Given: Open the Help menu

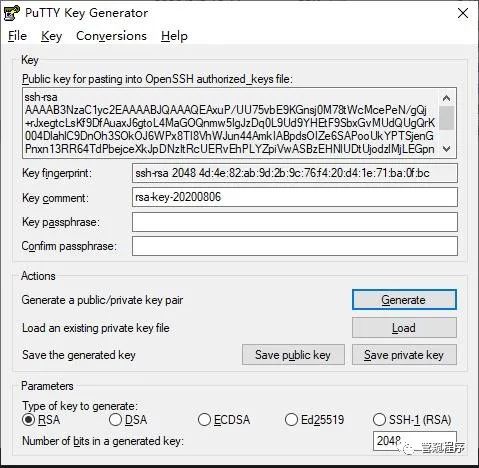Looking at the screenshot, I should (x=174, y=36).
